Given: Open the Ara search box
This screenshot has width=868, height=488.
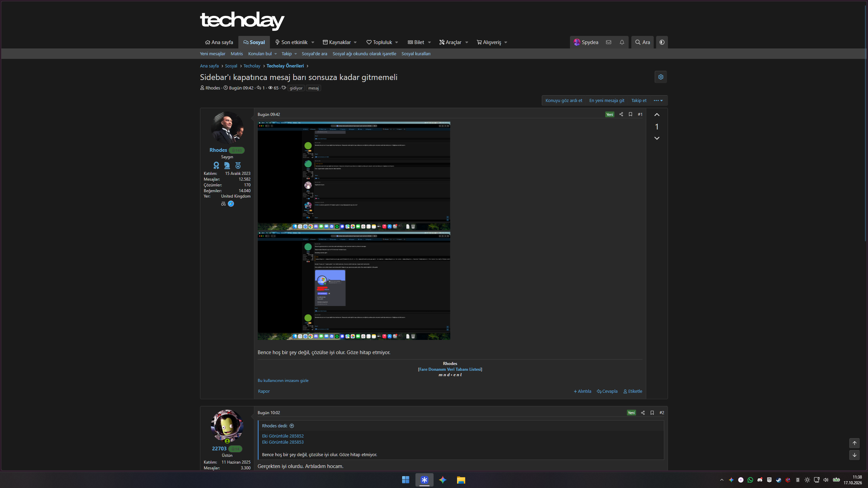Looking at the screenshot, I should (643, 42).
